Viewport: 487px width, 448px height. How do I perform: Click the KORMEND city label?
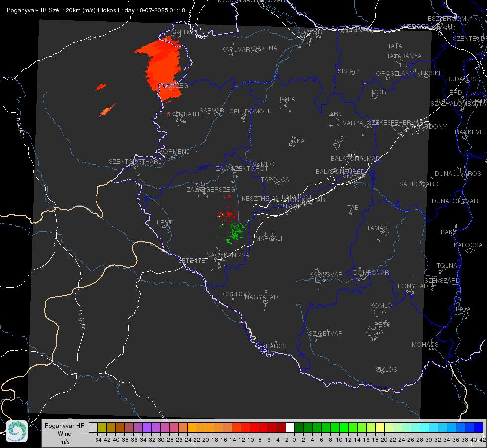point(175,152)
